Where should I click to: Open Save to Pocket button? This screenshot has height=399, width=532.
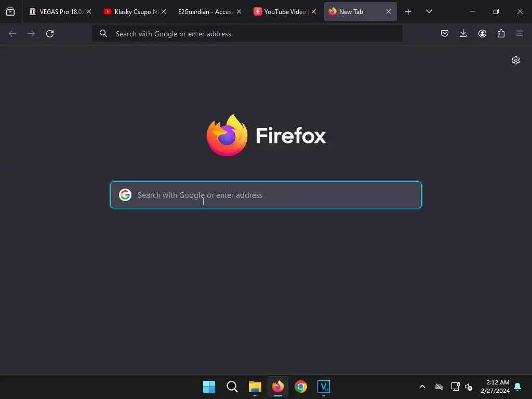click(x=445, y=33)
